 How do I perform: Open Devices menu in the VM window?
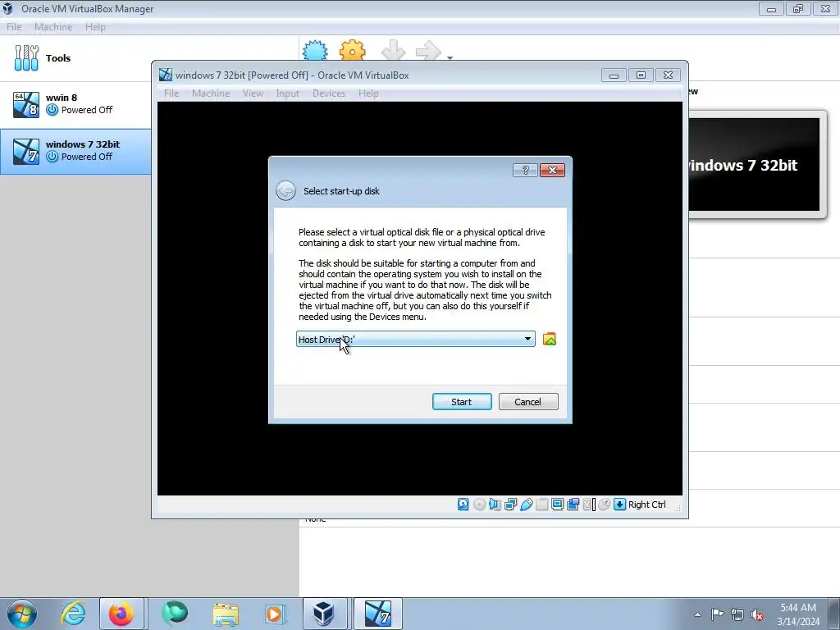pos(329,94)
